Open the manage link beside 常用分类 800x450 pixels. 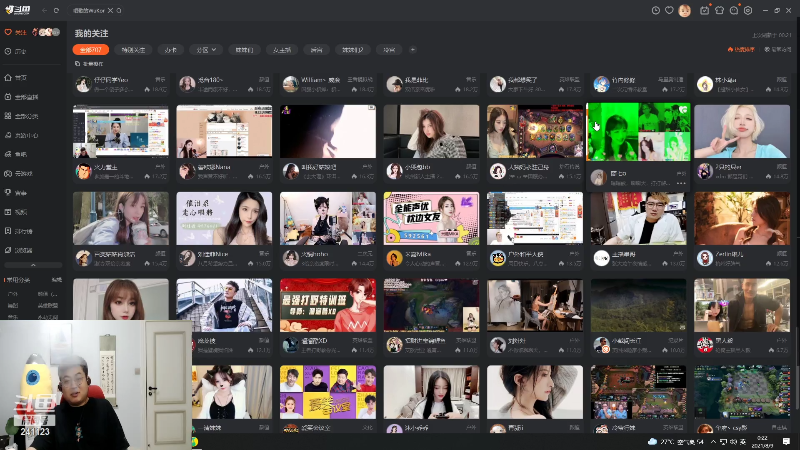[57, 280]
